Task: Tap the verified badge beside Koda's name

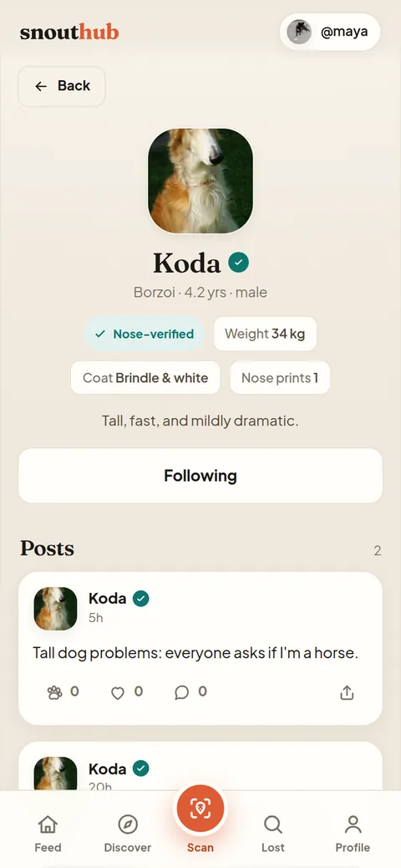Action: click(238, 263)
